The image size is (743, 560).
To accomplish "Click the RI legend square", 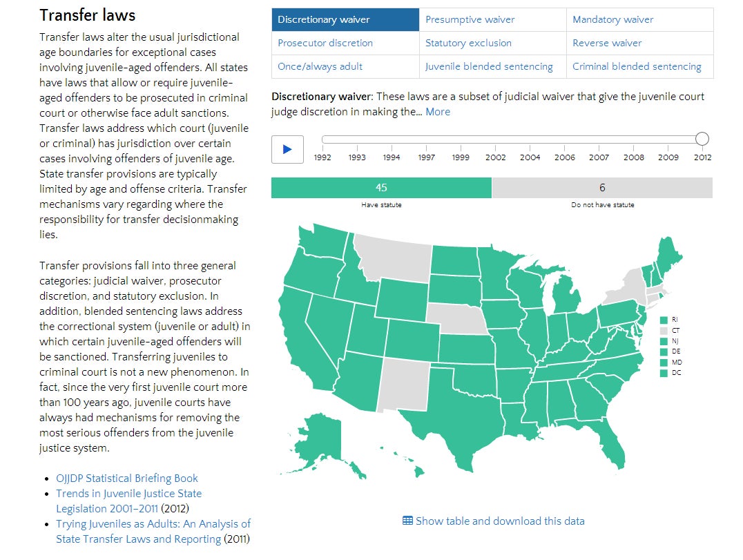I will [x=664, y=320].
